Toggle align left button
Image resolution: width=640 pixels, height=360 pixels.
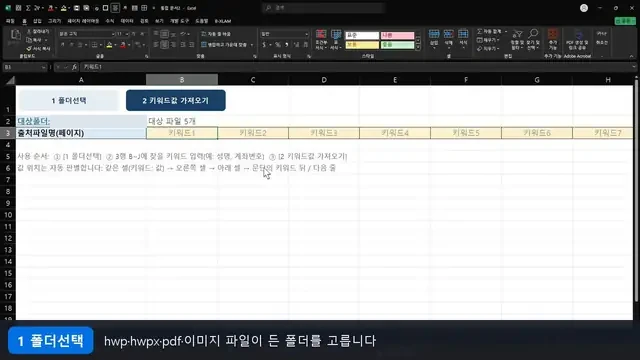[x=156, y=44]
